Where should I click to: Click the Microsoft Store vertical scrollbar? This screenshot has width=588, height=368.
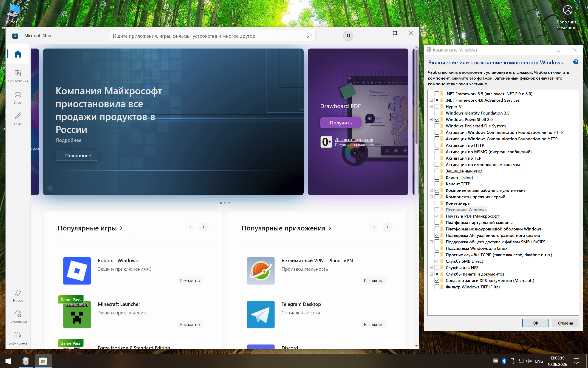[x=416, y=97]
